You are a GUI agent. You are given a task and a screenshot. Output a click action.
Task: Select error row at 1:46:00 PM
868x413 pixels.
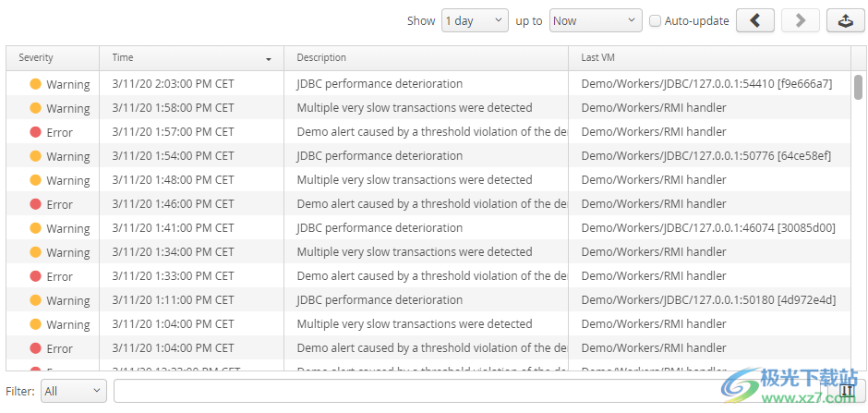tap(428, 204)
